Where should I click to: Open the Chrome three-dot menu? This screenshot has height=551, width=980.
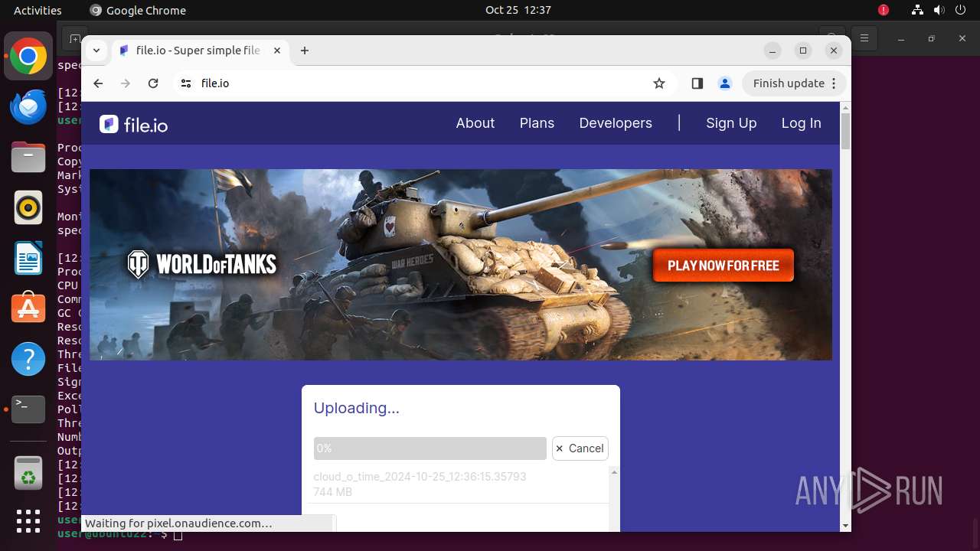coord(834,83)
